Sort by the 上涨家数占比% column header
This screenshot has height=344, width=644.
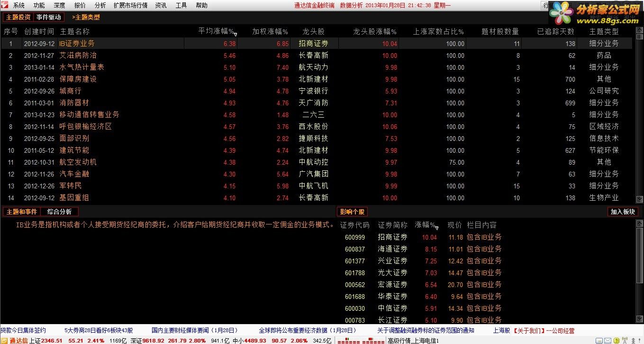pyautogui.click(x=438, y=31)
